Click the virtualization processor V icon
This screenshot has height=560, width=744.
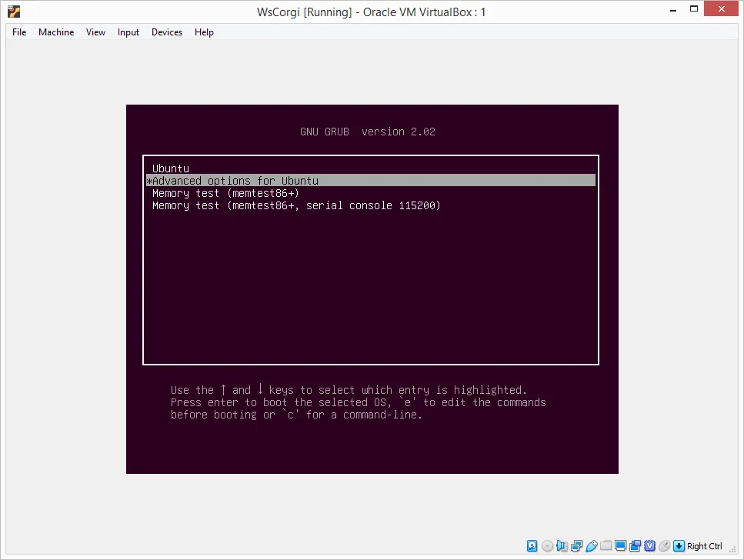point(649,545)
